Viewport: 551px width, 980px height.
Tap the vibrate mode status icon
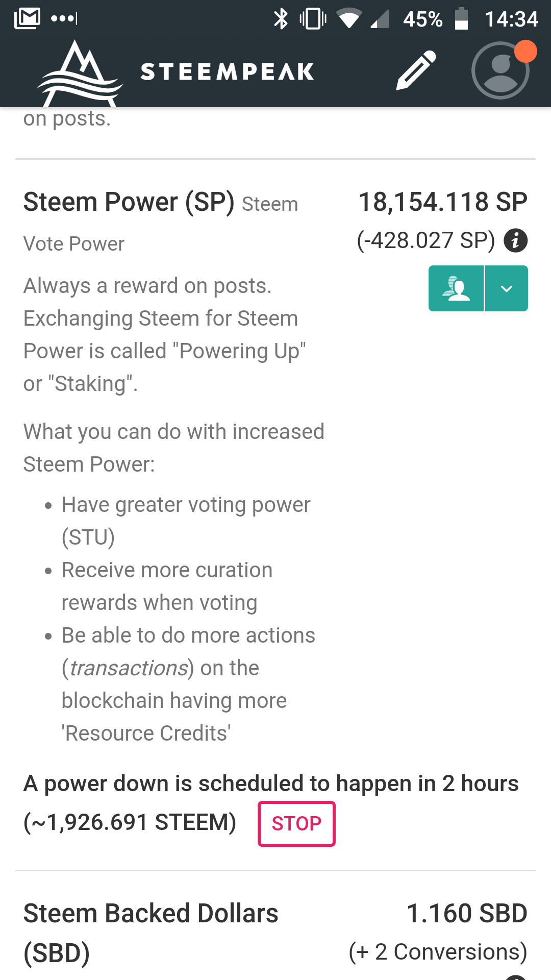[313, 19]
